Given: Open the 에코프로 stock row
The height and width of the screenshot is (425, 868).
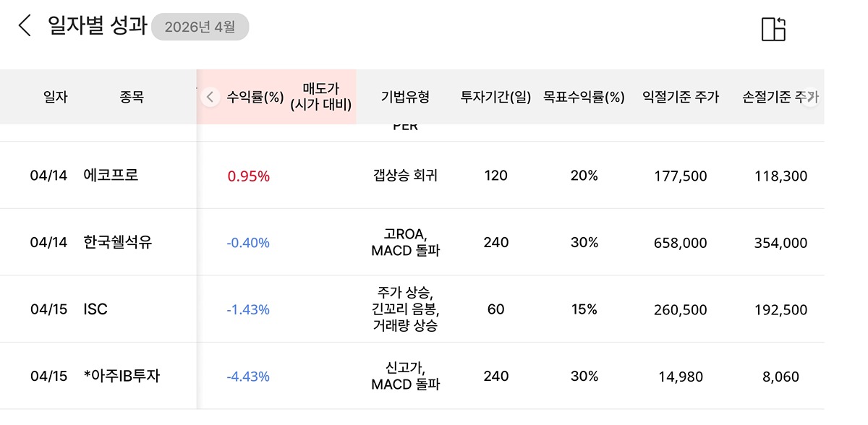Looking at the screenshot, I should point(111,176).
